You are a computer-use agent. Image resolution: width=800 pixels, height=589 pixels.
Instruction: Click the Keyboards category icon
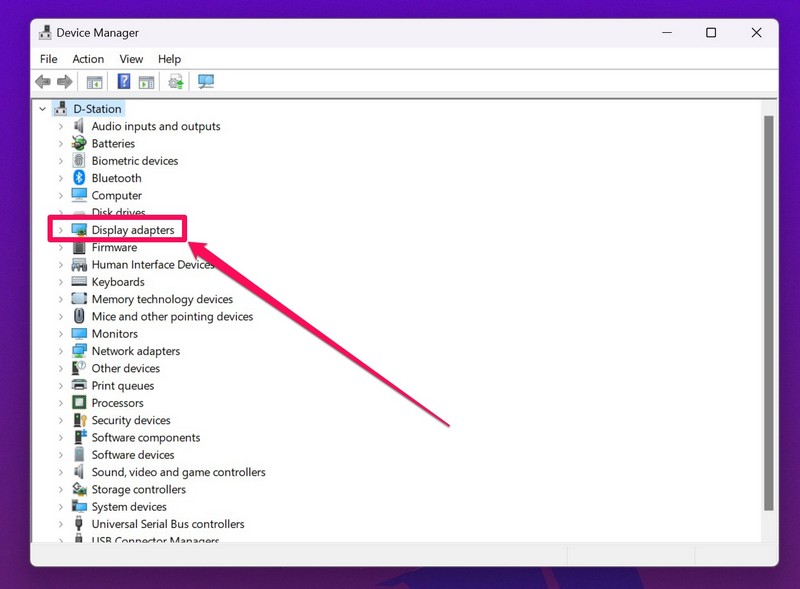(x=79, y=282)
